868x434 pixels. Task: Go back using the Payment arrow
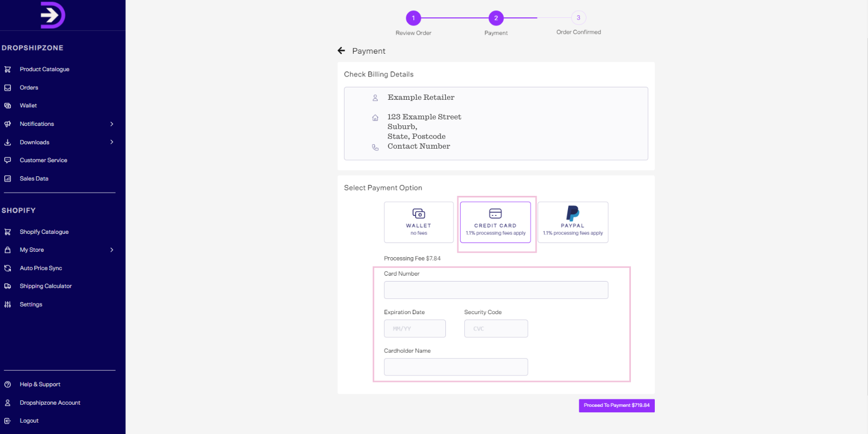341,50
